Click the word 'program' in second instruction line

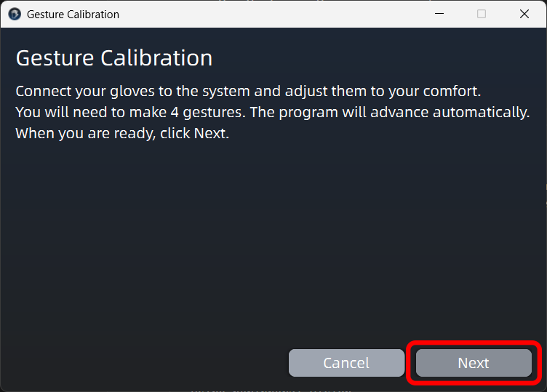[x=308, y=113]
